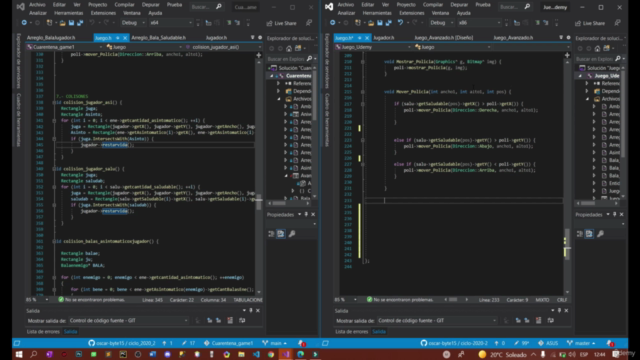Open Debug configuration dropdown in right window
This screenshot has width=640, height=360.
click(442, 23)
